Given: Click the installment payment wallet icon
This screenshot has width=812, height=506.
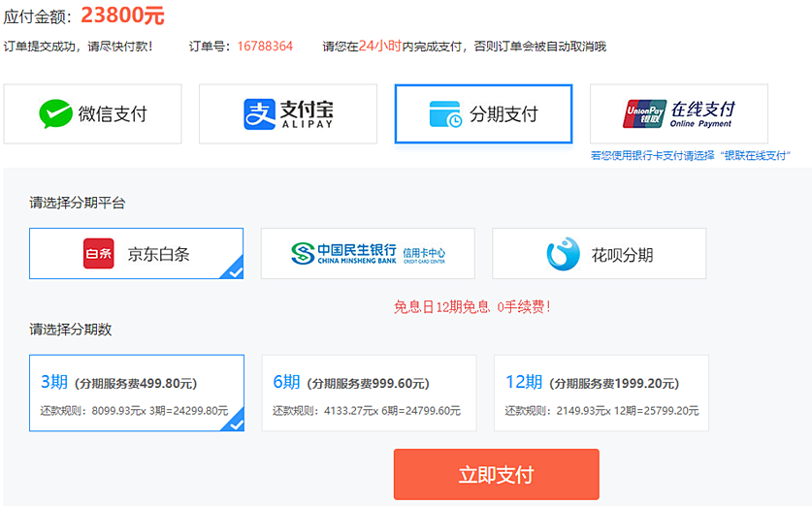Looking at the screenshot, I should pyautogui.click(x=445, y=114).
